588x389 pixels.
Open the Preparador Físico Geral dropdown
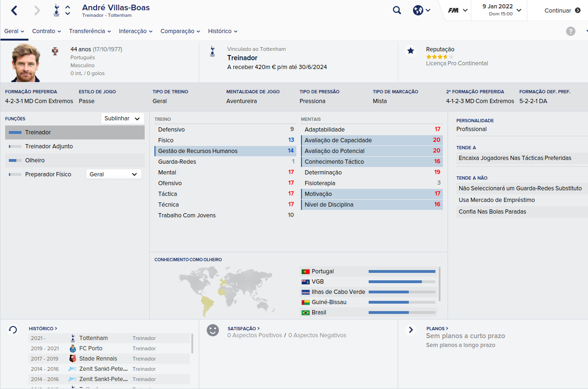tap(114, 174)
